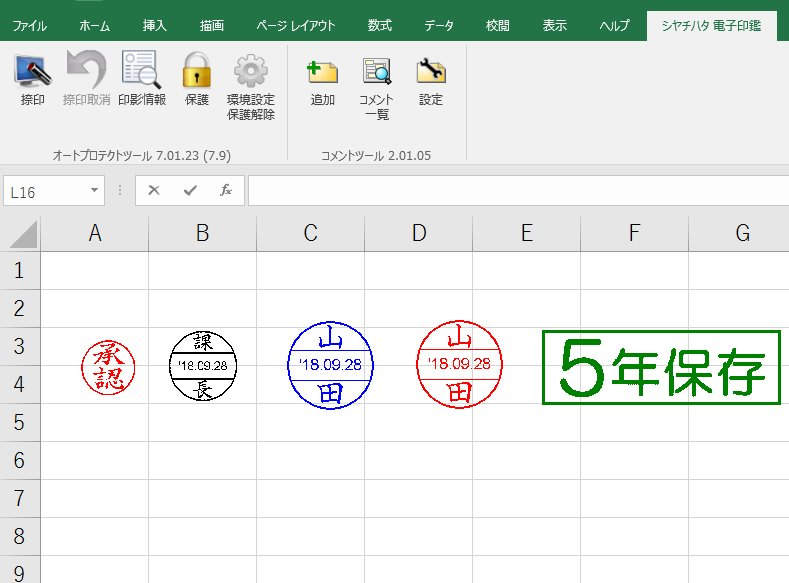This screenshot has height=583, width=789.
Task: Select row 5 header
Action: [x=19, y=423]
